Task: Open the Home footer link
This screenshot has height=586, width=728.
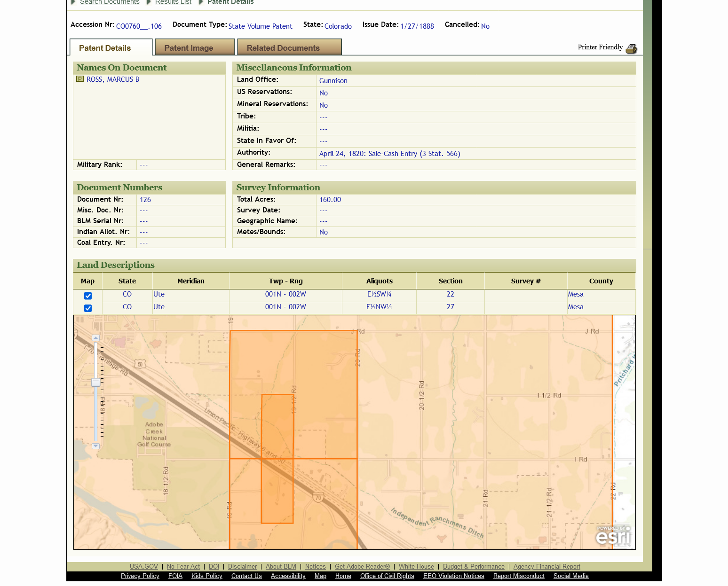Action: 343,576
